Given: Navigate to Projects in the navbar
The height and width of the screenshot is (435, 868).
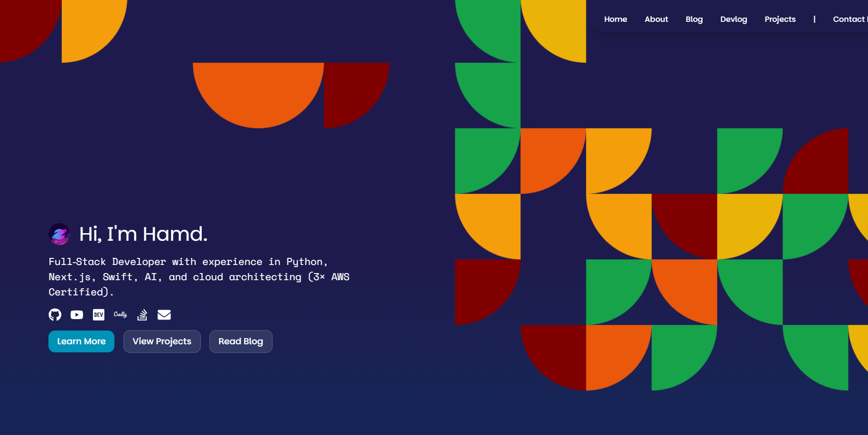Looking at the screenshot, I should click(780, 19).
